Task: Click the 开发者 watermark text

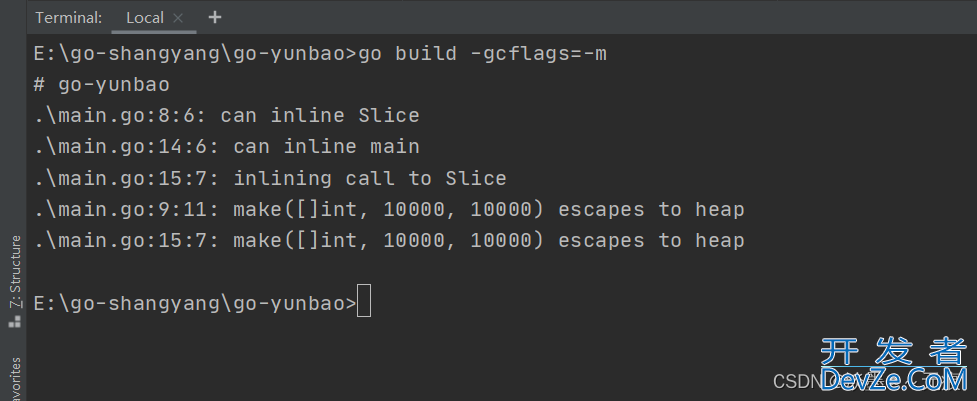Action: (x=894, y=352)
